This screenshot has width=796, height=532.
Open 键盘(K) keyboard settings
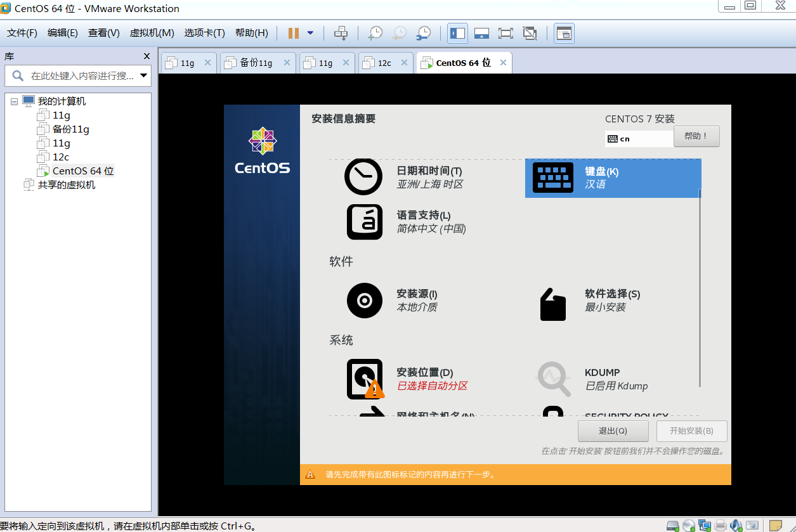point(613,178)
